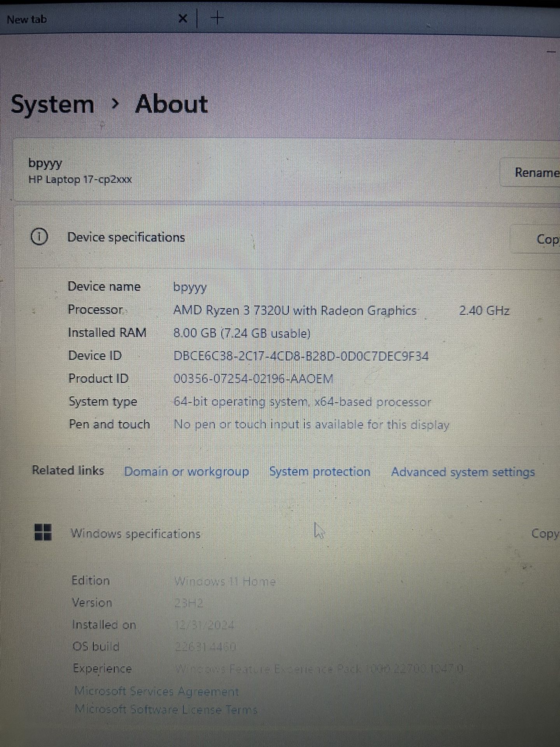Click the Processor label
The width and height of the screenshot is (560, 747).
[x=95, y=310]
